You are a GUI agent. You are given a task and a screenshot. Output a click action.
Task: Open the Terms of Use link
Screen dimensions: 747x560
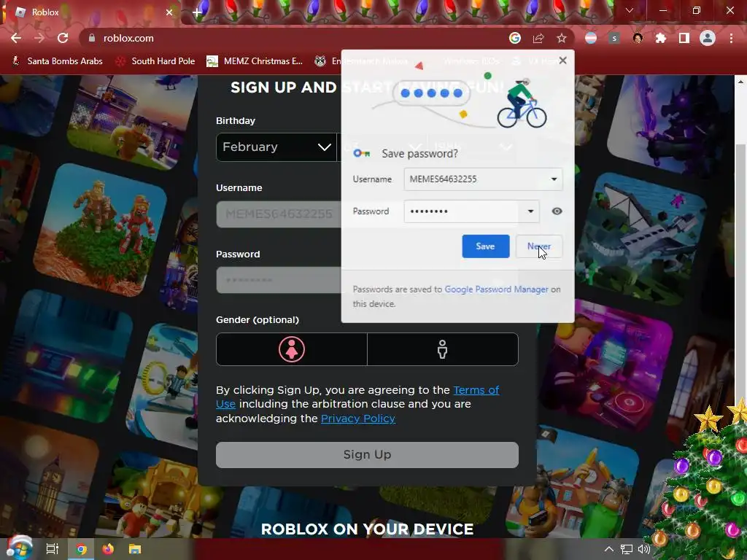coord(476,390)
